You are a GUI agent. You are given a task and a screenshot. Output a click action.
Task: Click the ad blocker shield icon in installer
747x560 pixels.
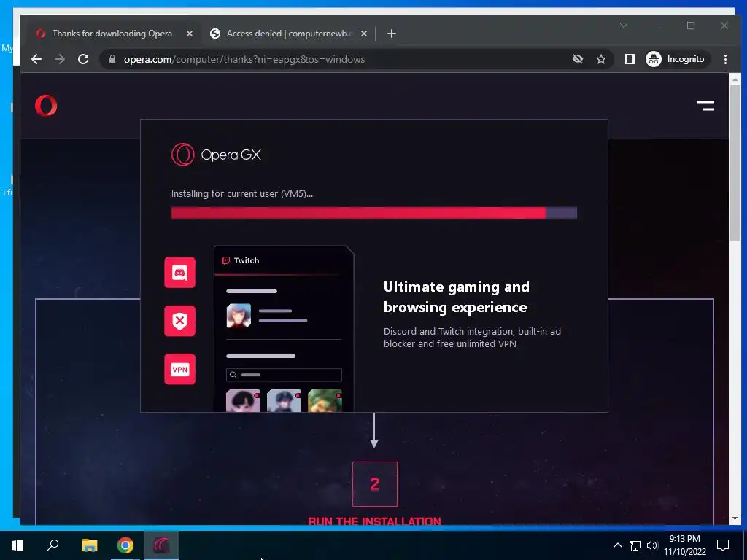tap(179, 321)
